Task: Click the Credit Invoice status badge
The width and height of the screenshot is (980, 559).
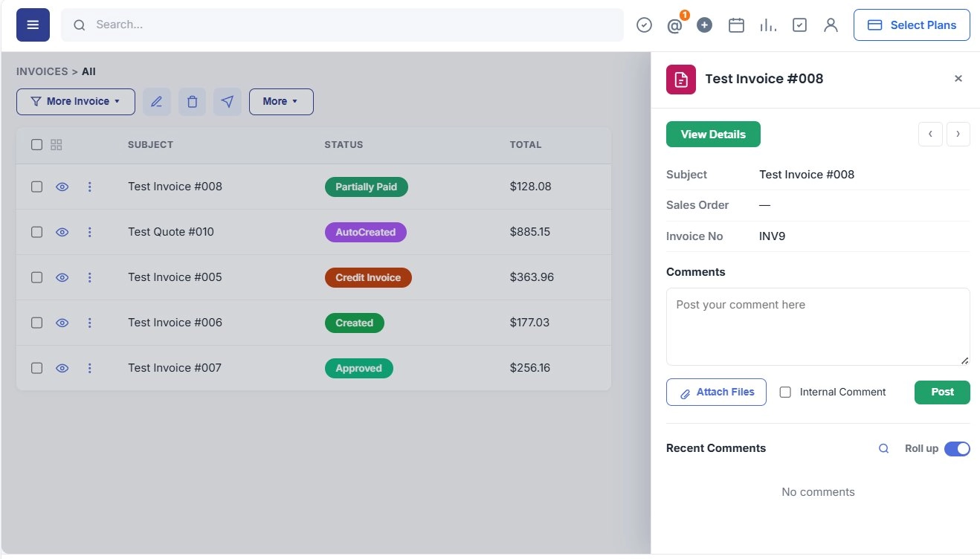Action: click(368, 278)
